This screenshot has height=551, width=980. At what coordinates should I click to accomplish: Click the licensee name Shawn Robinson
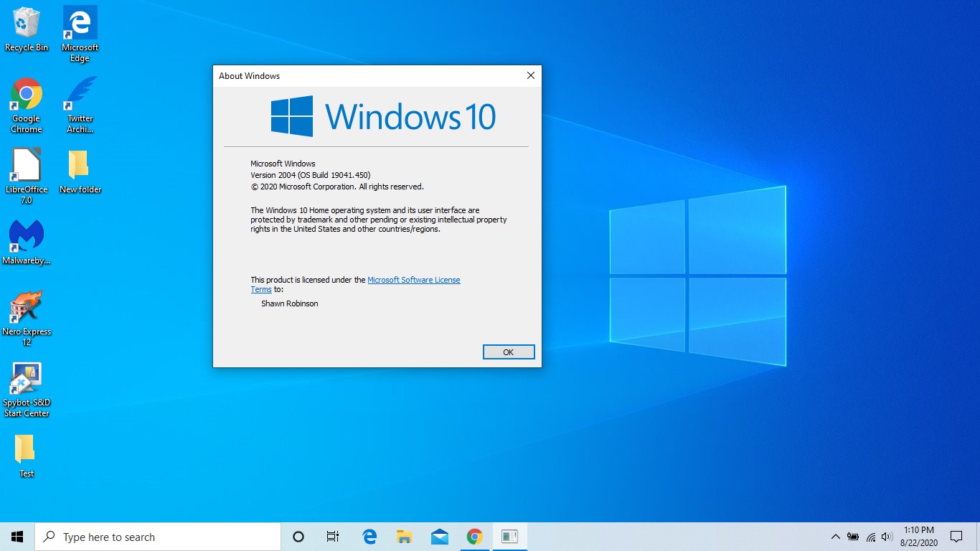tap(290, 303)
